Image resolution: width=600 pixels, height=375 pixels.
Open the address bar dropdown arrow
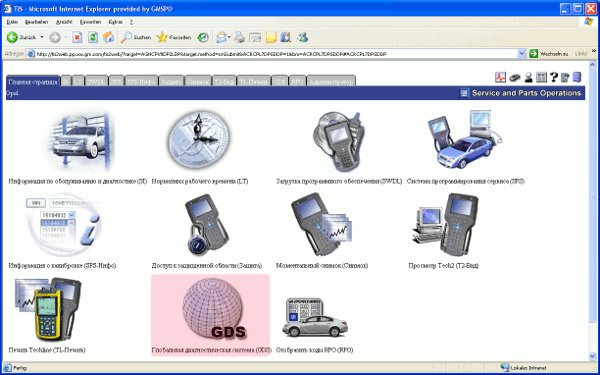521,54
